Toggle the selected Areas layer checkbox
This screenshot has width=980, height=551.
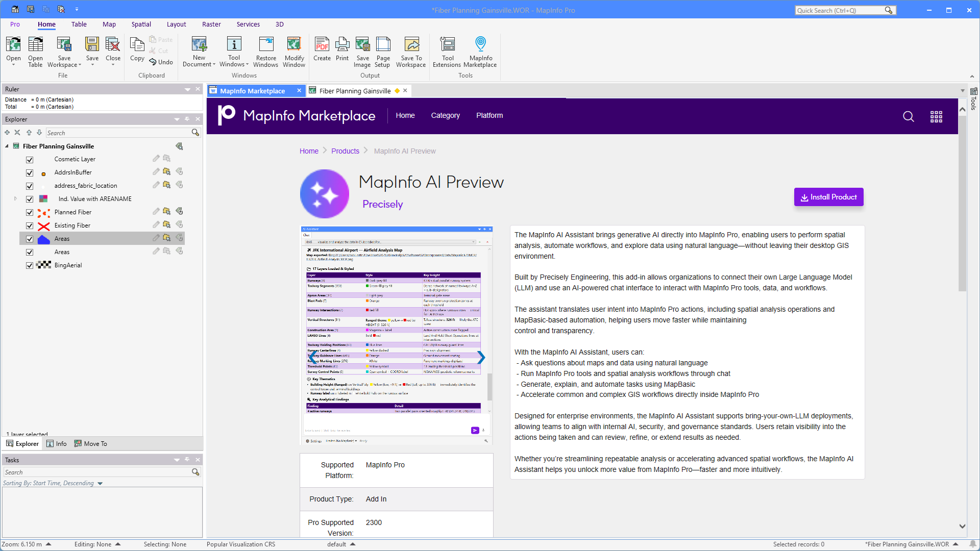(x=30, y=239)
